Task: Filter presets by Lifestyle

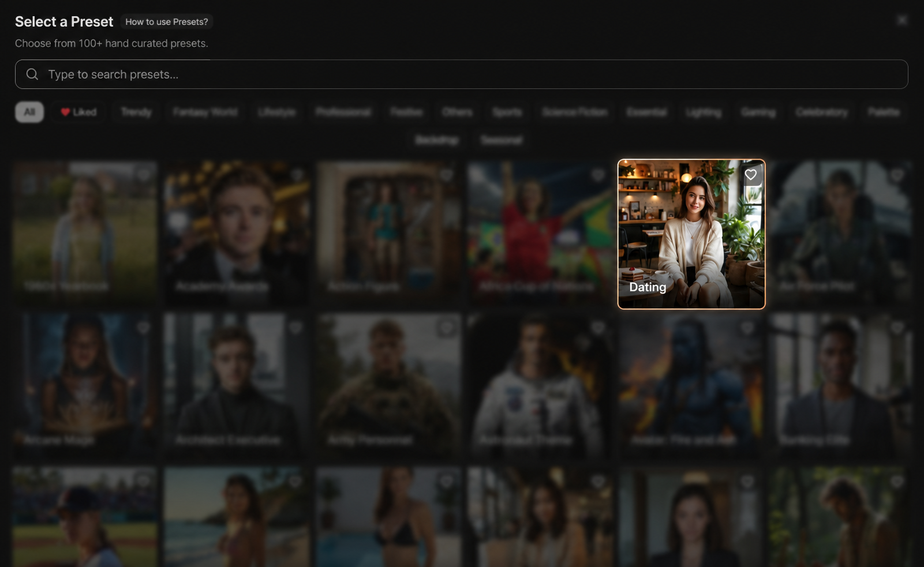Action: click(276, 112)
